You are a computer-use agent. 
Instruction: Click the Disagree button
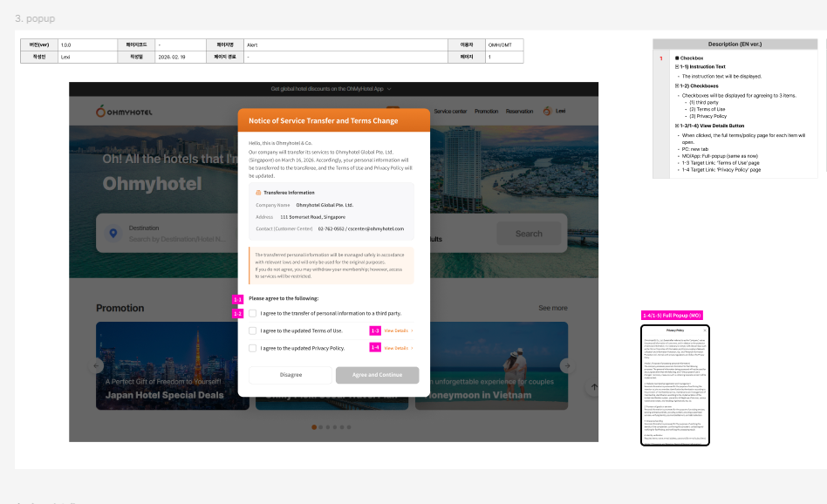(290, 375)
